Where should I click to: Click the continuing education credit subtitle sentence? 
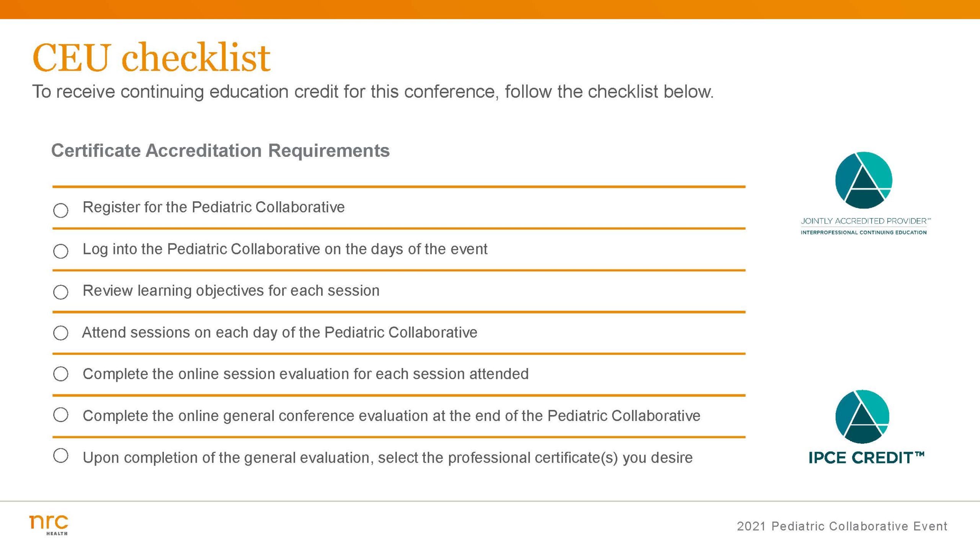tap(373, 92)
